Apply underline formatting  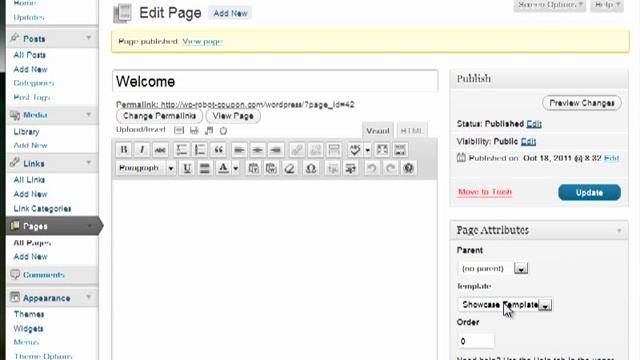coord(187,168)
